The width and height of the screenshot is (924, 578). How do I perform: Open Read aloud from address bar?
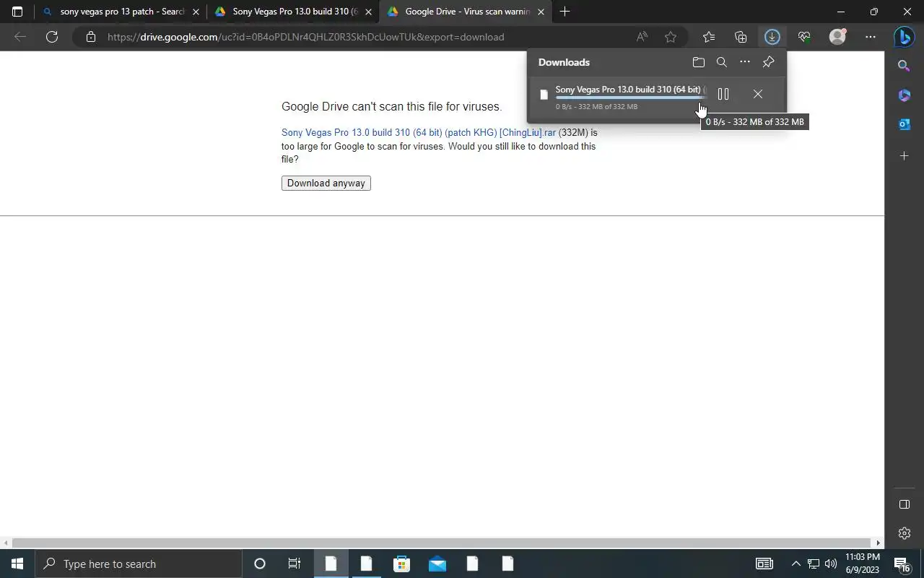coord(642,37)
